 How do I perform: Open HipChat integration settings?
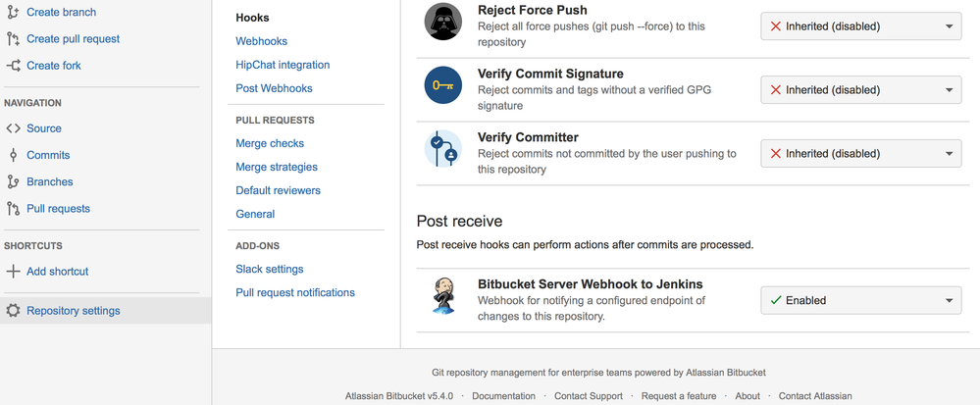(283, 65)
